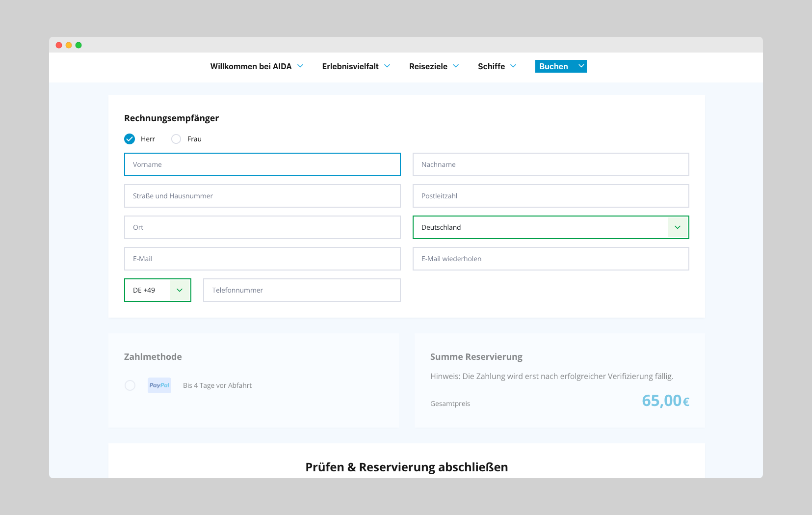The width and height of the screenshot is (812, 515).
Task: Focus the Nachname input field
Action: [x=551, y=164]
